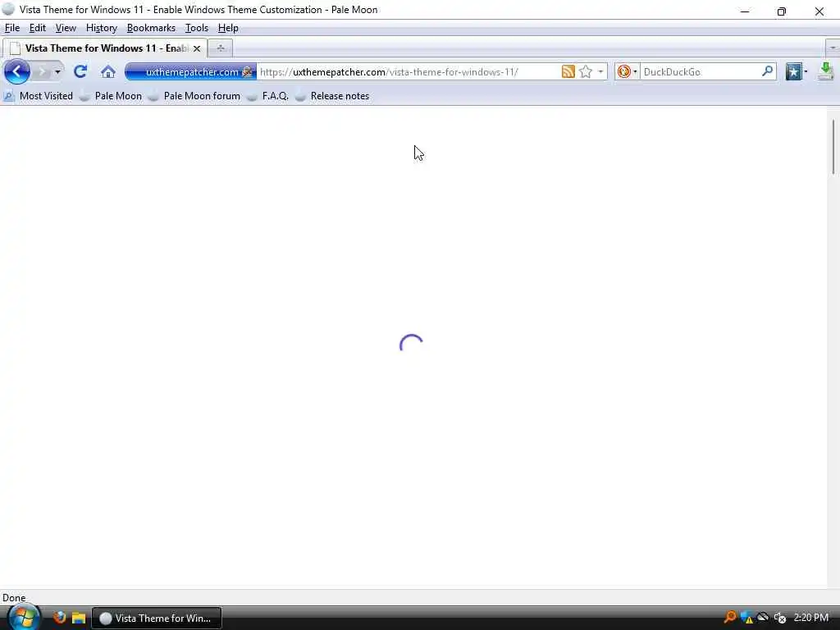Go back with the Back arrow button
The image size is (840, 630).
coord(17,72)
